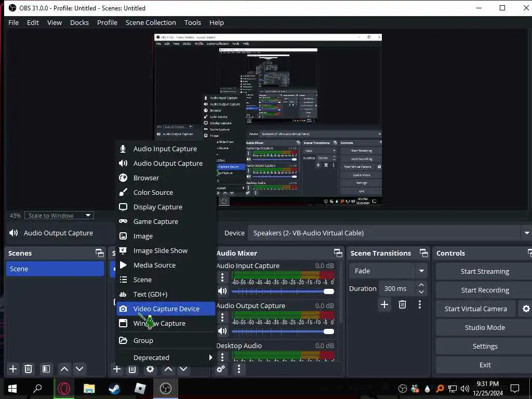The width and height of the screenshot is (532, 399).
Task: Move scene up arrow
Action: (64, 369)
